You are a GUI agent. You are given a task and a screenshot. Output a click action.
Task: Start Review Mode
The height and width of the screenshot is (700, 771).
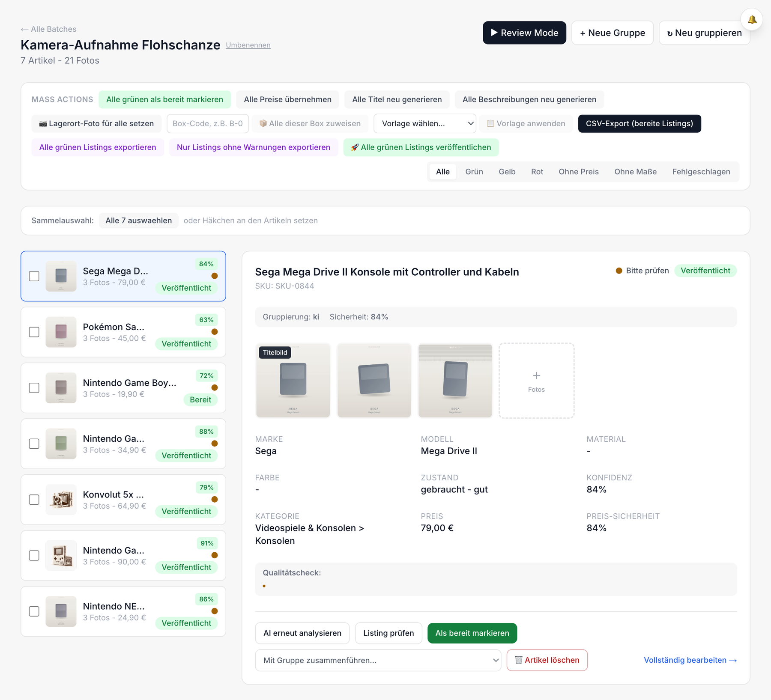pos(524,33)
